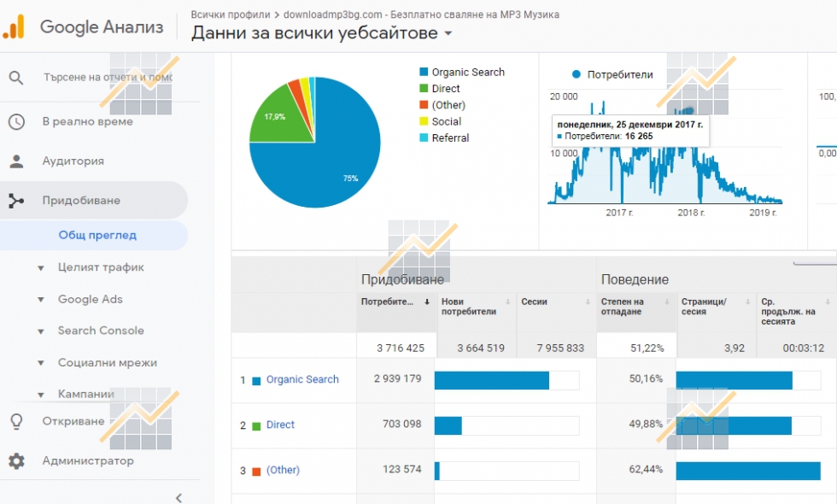Image resolution: width=837 pixels, height=504 pixels.
Task: Click the Direct users bar
Action: [448, 425]
